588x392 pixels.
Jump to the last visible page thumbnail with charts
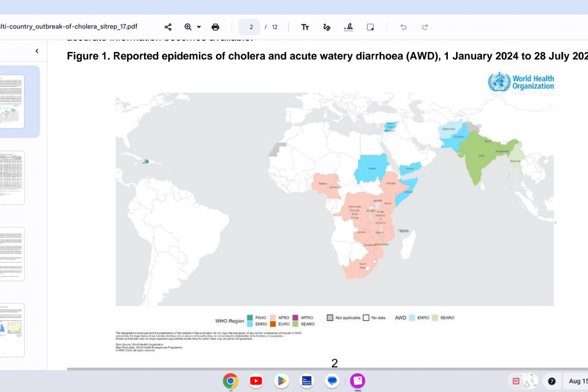[x=12, y=330]
